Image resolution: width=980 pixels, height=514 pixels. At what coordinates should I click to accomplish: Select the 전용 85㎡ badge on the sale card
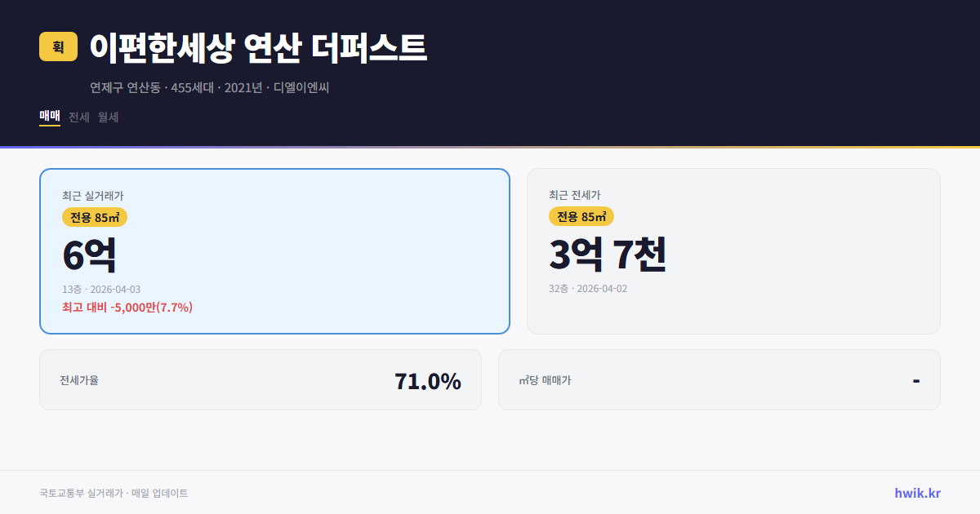click(92, 217)
